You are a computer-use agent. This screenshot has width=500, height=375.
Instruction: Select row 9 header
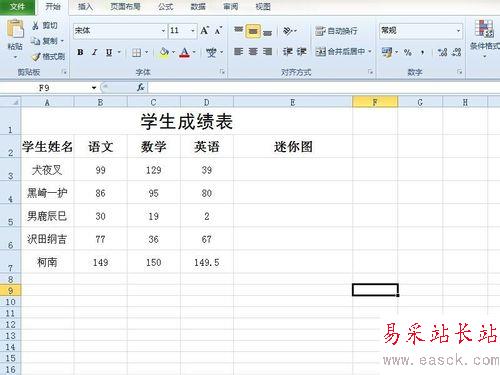(x=10, y=290)
